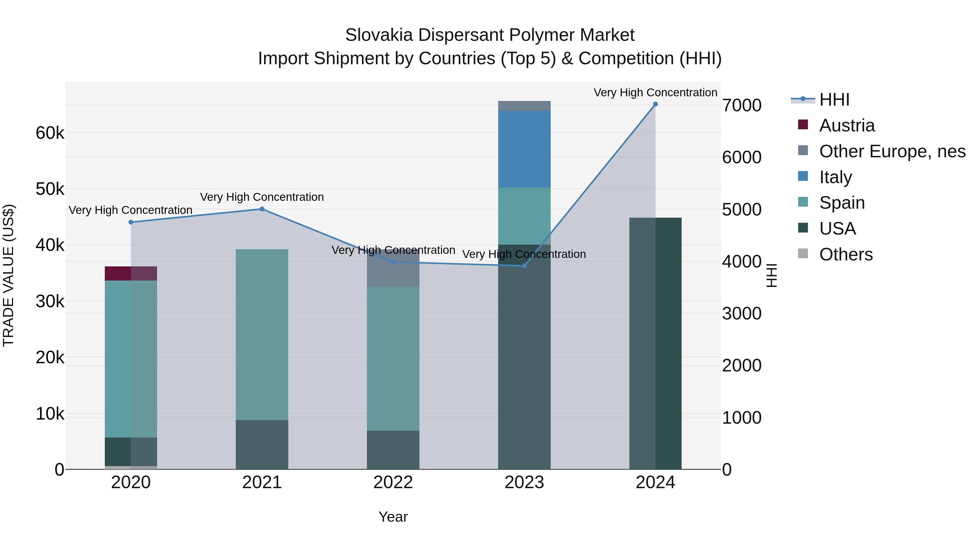
Task: Click the USA bar for 2024
Action: click(656, 343)
